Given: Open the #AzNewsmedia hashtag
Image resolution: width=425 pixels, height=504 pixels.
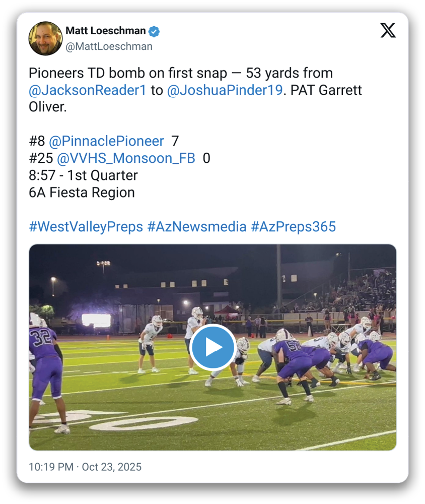Looking at the screenshot, I should click(x=197, y=227).
